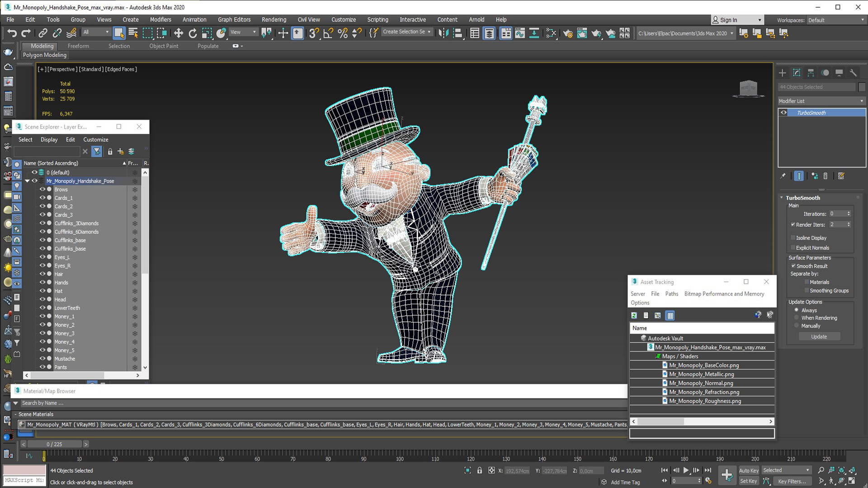This screenshot has width=868, height=488.
Task: Open the Rendering menu
Action: pyautogui.click(x=274, y=19)
